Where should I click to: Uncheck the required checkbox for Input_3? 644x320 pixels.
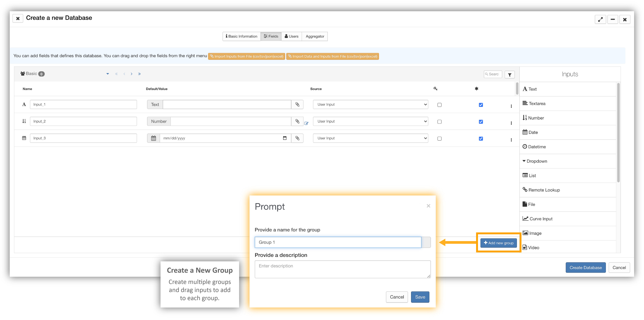point(481,138)
